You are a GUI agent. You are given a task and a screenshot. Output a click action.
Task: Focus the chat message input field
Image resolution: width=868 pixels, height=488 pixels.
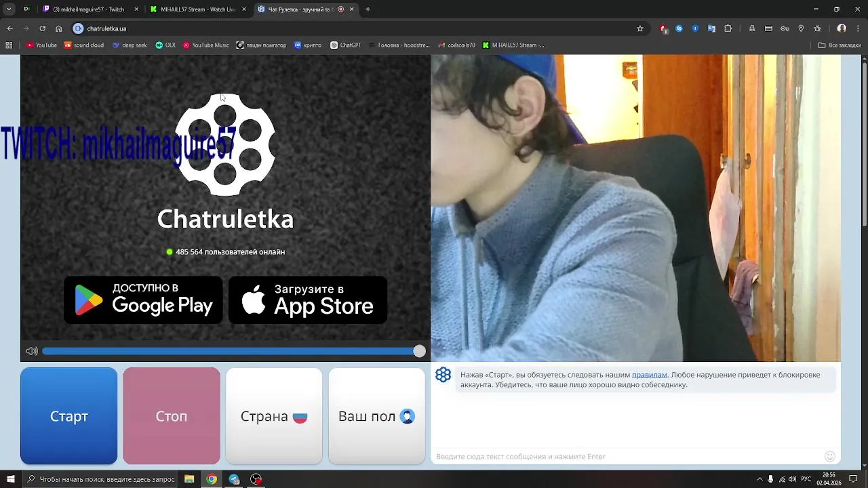click(627, 456)
